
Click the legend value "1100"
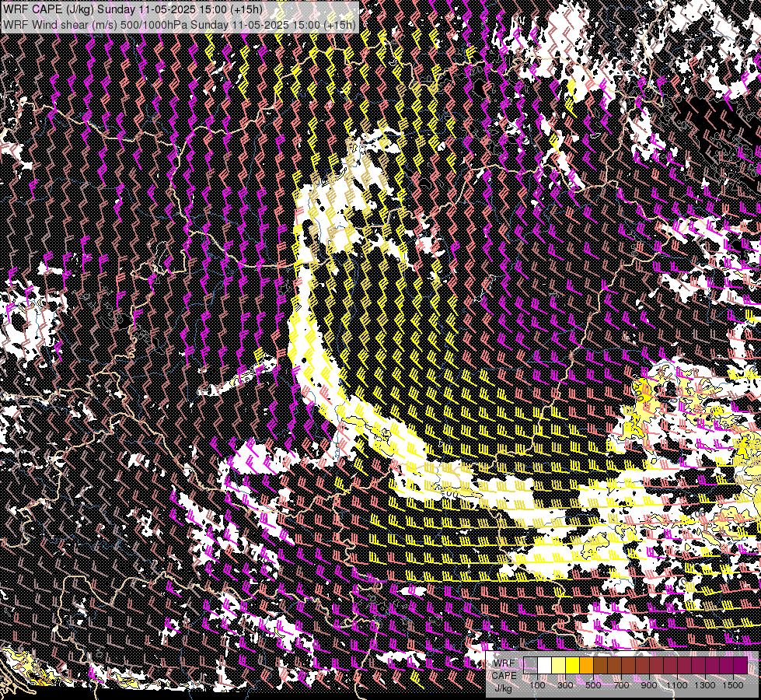pyautogui.click(x=676, y=685)
